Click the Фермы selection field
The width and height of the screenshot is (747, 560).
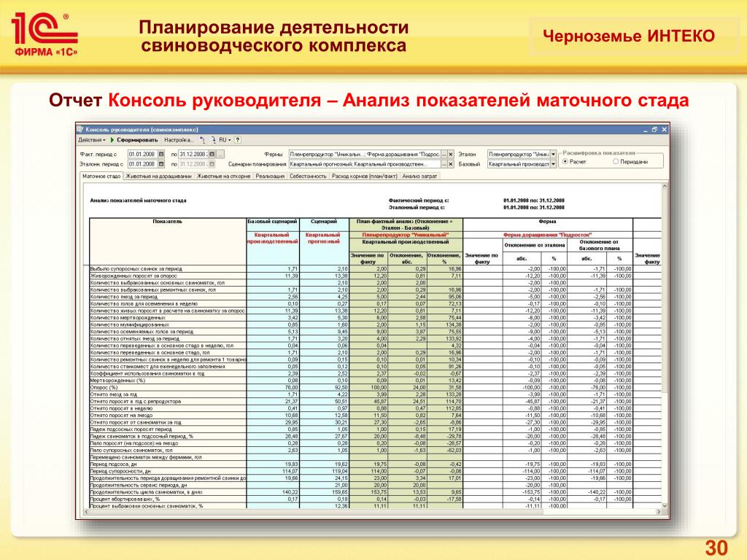(365, 155)
